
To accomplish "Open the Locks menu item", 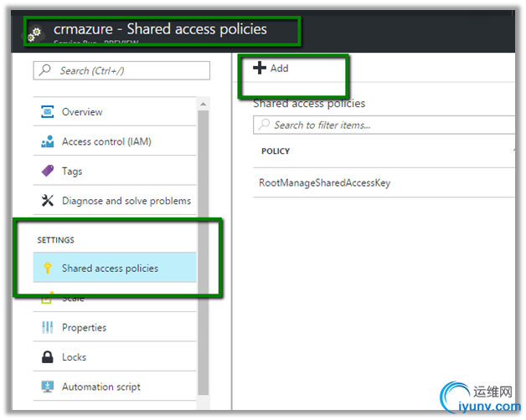I will [115, 356].
